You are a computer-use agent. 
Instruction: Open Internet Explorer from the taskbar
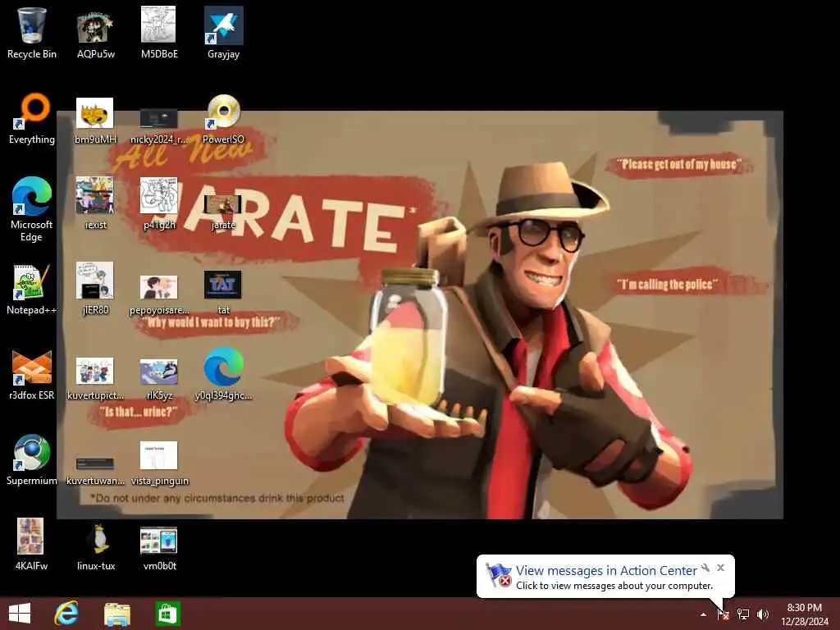pyautogui.click(x=66, y=614)
